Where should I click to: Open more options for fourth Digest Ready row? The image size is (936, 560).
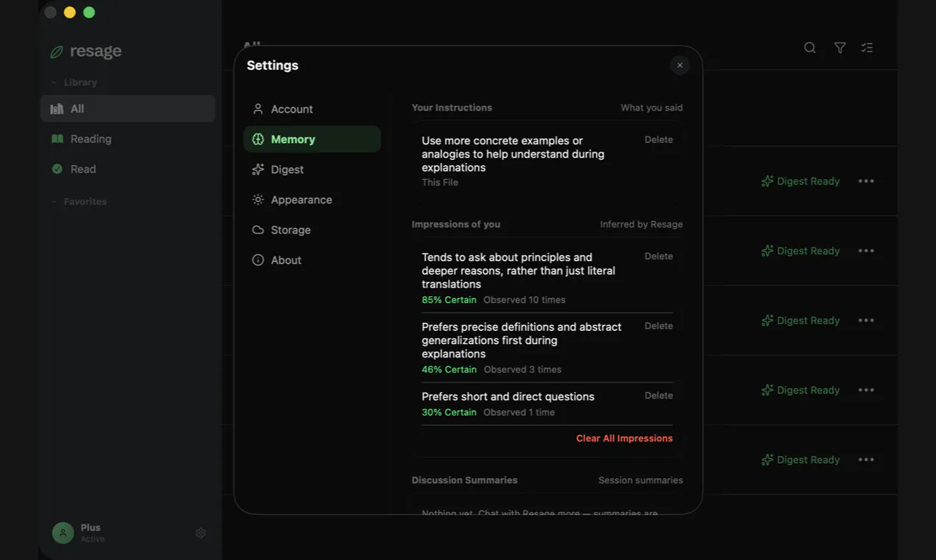pyautogui.click(x=866, y=391)
